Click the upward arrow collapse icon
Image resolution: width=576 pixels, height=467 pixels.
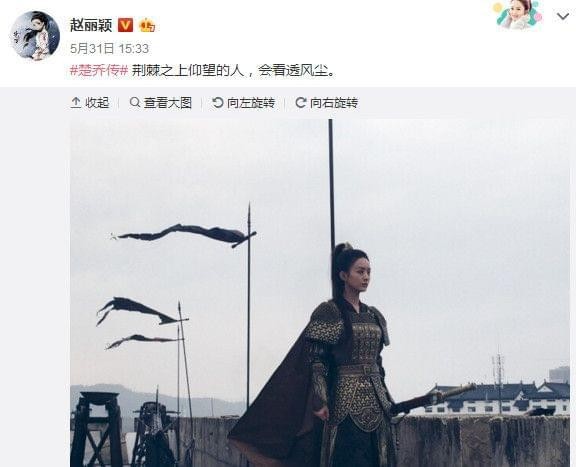pyautogui.click(x=75, y=103)
